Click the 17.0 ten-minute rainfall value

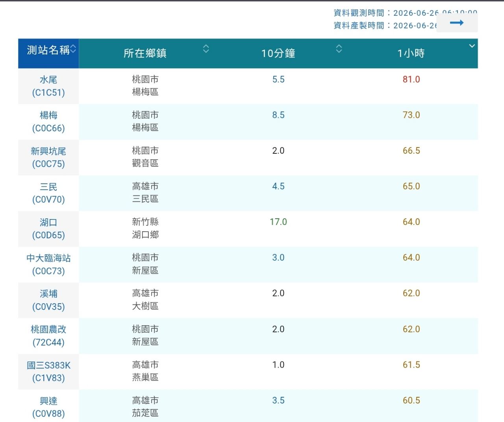point(278,222)
